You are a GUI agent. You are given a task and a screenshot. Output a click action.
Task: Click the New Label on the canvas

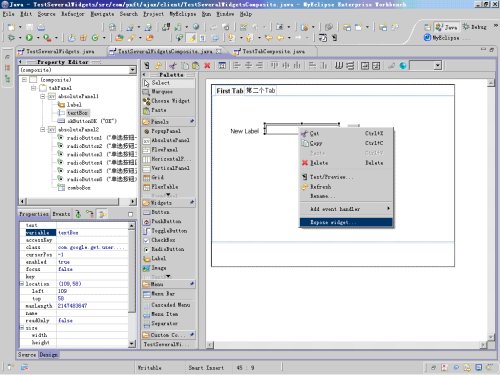click(244, 131)
